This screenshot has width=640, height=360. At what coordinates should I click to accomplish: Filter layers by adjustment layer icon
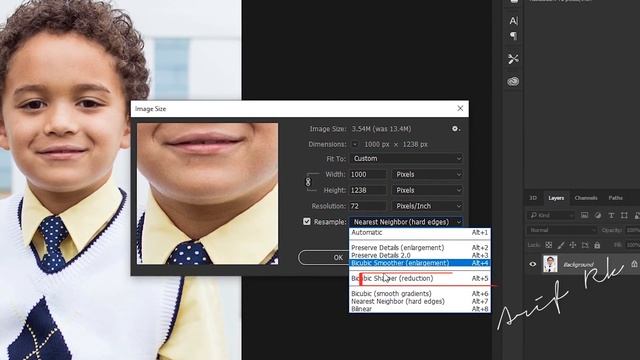click(598, 215)
